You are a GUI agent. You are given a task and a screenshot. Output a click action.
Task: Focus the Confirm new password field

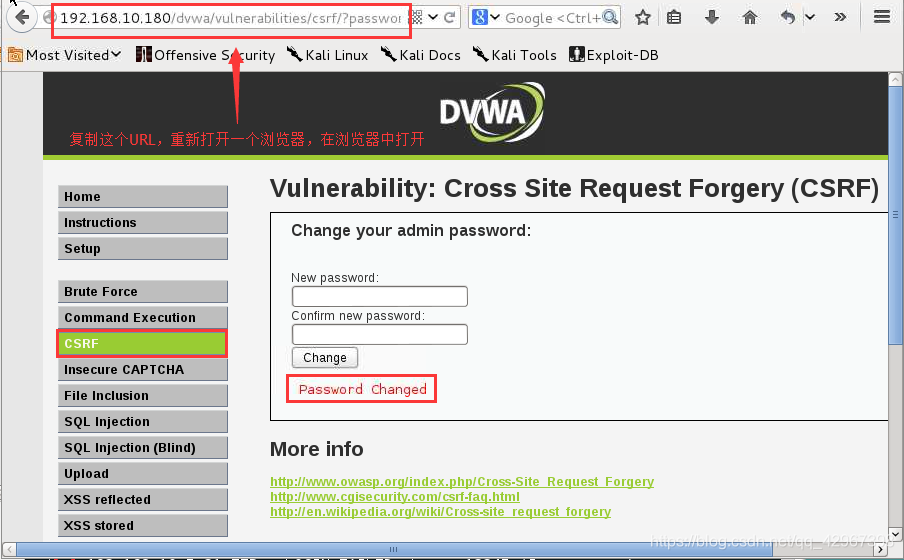pyautogui.click(x=379, y=335)
